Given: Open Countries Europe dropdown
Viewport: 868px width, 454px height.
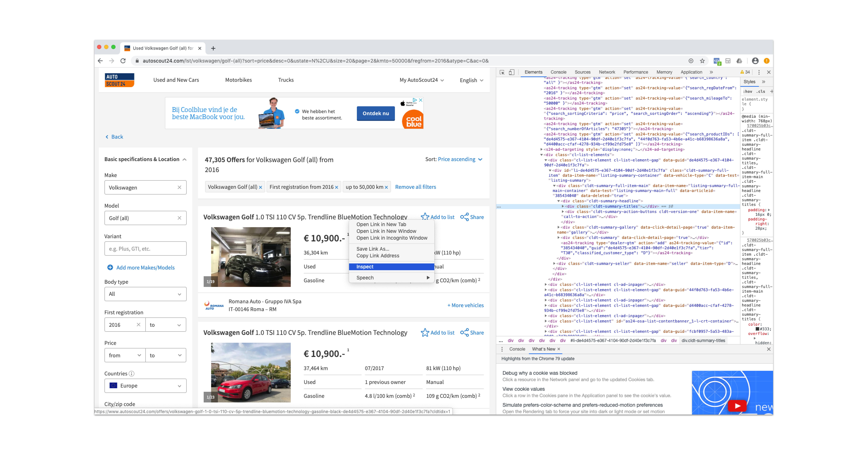Looking at the screenshot, I should (145, 386).
